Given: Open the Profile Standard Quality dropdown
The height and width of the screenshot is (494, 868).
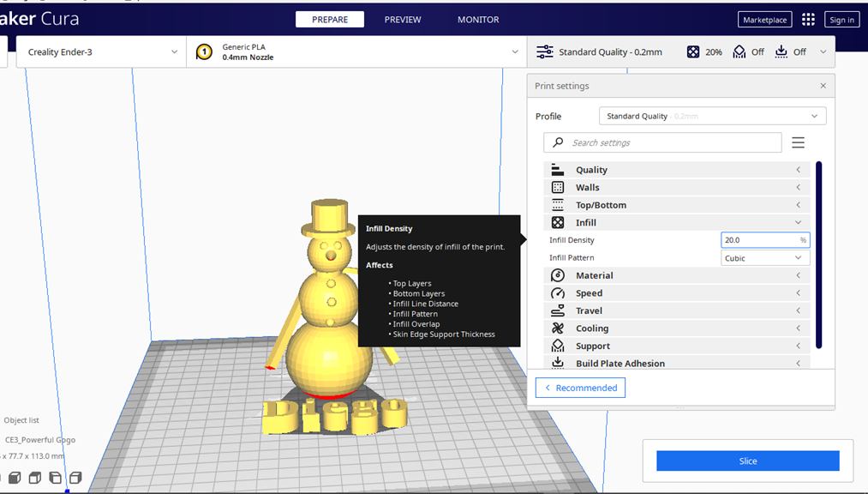Looking at the screenshot, I should coord(712,116).
